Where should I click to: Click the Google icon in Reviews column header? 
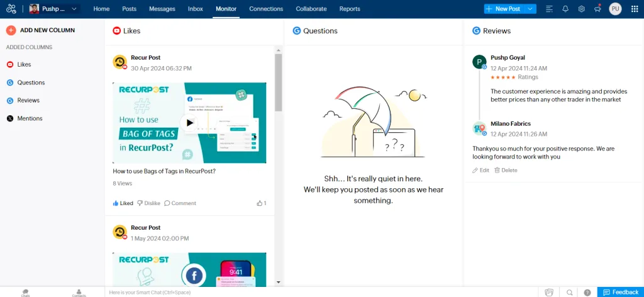[x=477, y=30]
